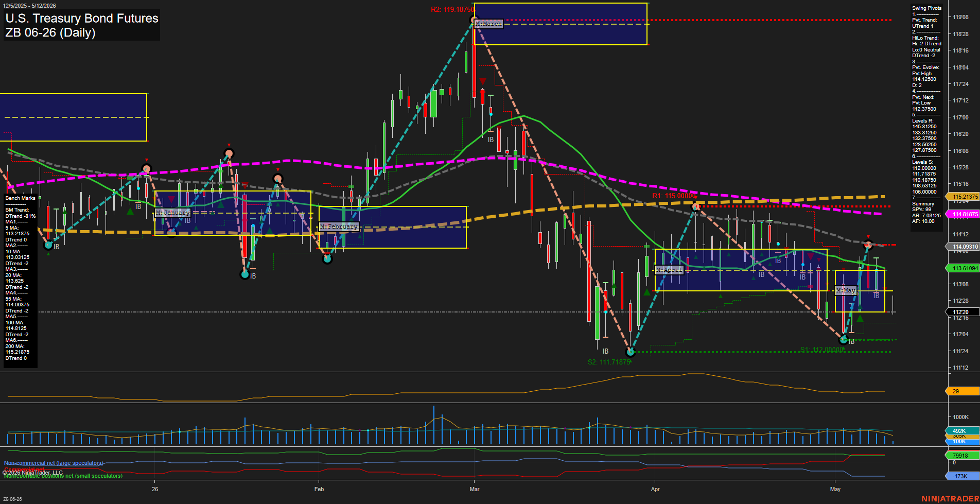Image resolution: width=980 pixels, height=504 pixels.
Task: Click the R1: 115.00000 resistance label
Action: pos(674,196)
